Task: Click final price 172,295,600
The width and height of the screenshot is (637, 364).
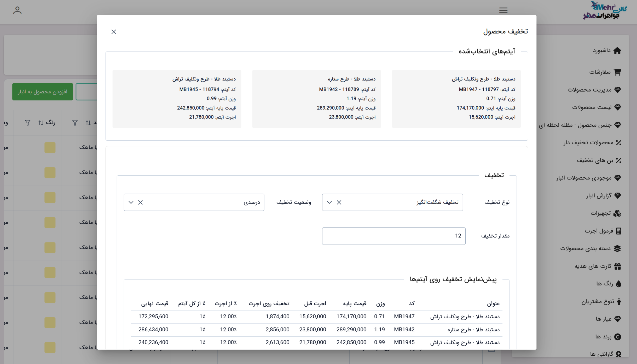Action: point(153,317)
